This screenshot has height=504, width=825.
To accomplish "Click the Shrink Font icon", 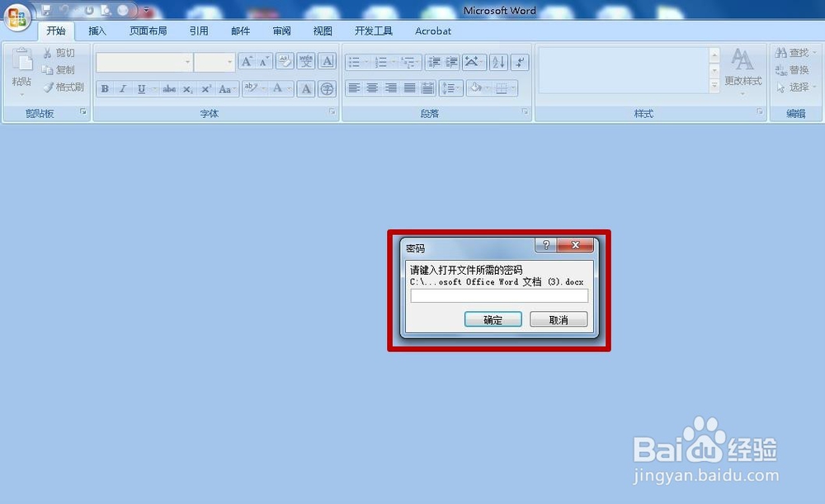I will [264, 62].
